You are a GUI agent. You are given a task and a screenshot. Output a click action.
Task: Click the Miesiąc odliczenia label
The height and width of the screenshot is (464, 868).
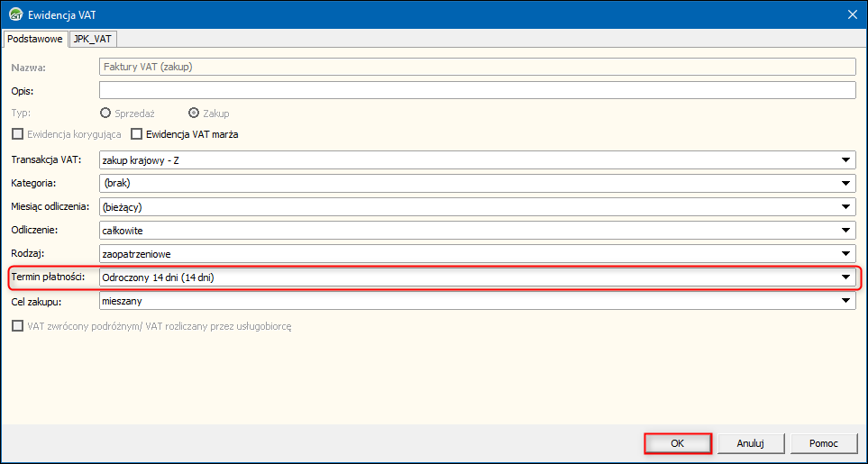[50, 206]
